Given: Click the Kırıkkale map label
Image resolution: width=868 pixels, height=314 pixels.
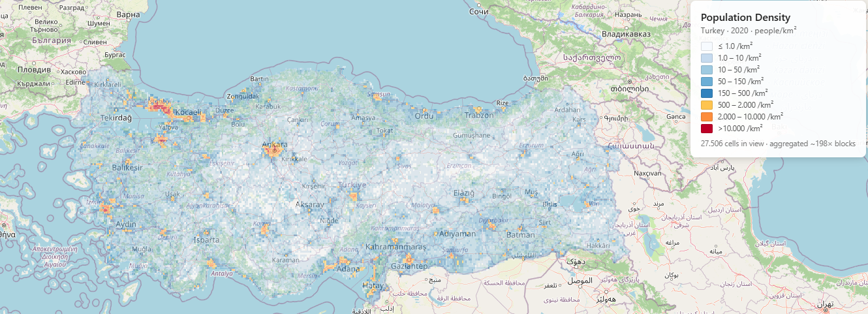Looking at the screenshot, I should click(294, 159).
